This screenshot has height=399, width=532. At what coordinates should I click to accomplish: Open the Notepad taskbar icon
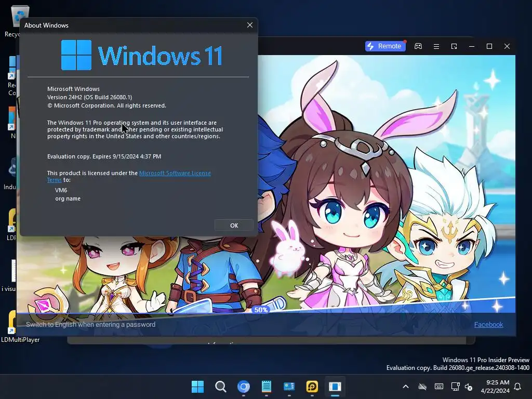[x=267, y=387]
